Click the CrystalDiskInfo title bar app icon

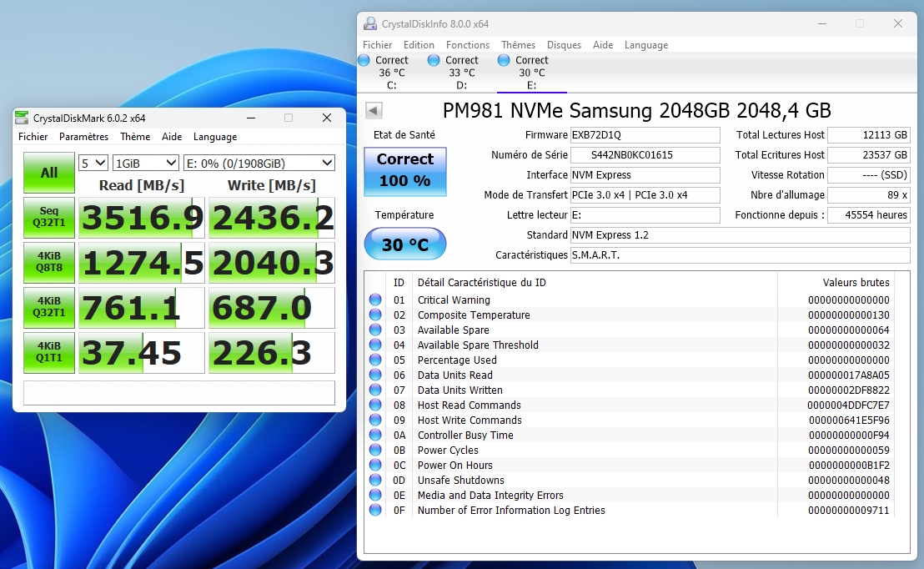point(370,23)
